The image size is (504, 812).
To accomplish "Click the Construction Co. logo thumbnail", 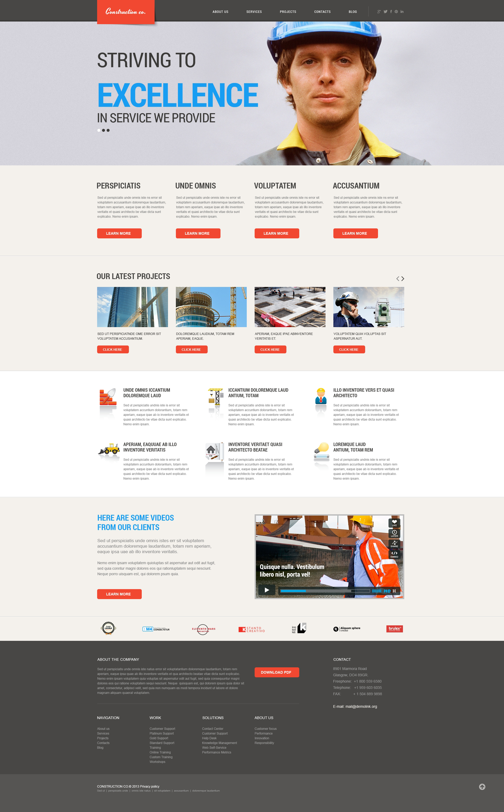I will (x=125, y=12).
